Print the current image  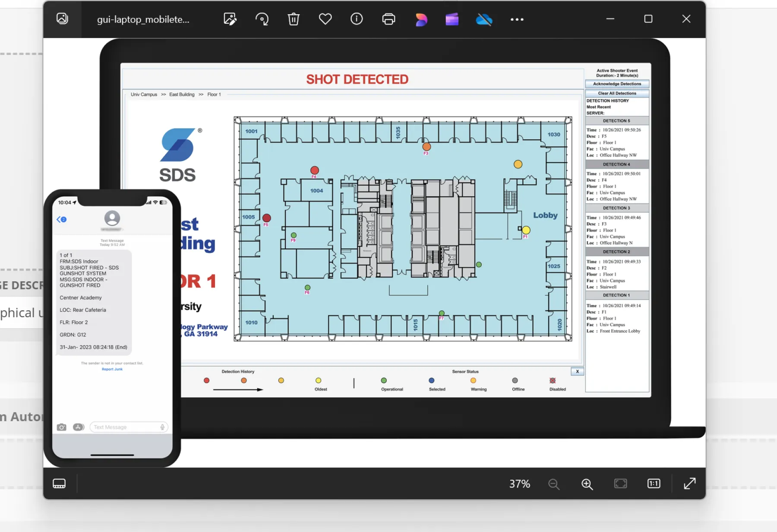[388, 19]
